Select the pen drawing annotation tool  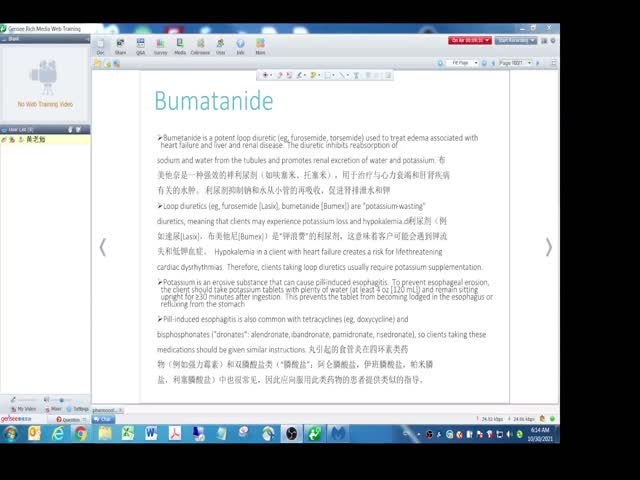[x=300, y=75]
